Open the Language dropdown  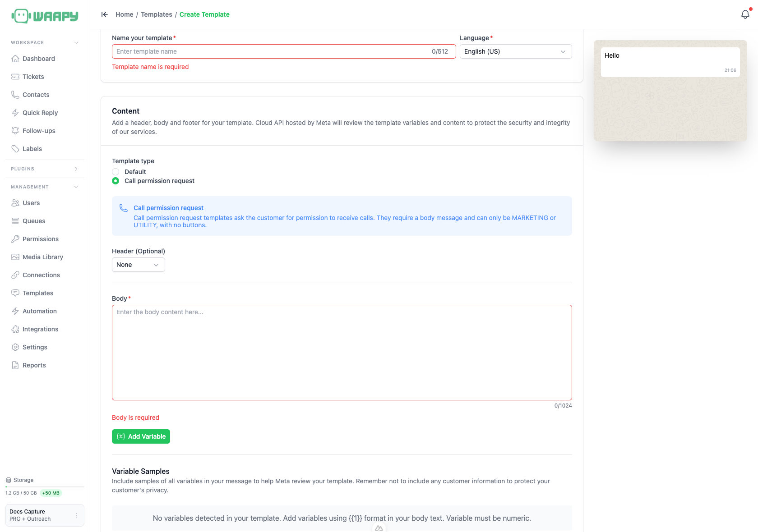click(516, 51)
